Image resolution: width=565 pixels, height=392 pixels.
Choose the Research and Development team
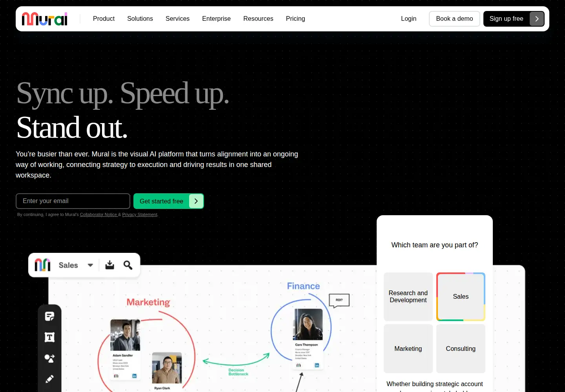pos(408,297)
